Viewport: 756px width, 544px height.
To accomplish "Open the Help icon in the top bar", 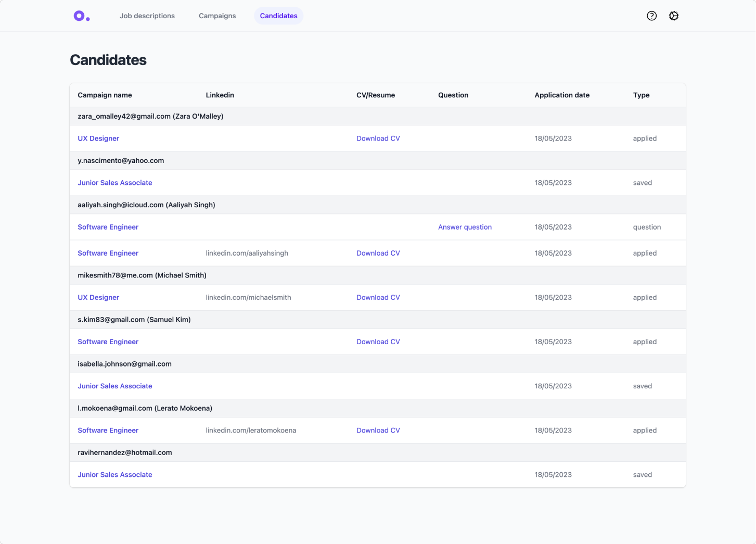I will click(x=651, y=16).
